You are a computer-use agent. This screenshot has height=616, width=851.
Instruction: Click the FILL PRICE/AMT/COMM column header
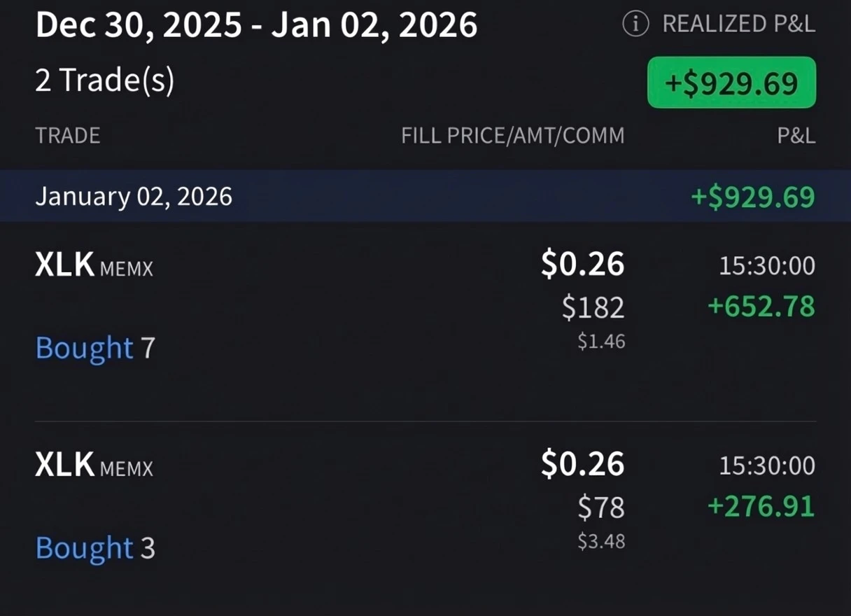click(x=512, y=135)
